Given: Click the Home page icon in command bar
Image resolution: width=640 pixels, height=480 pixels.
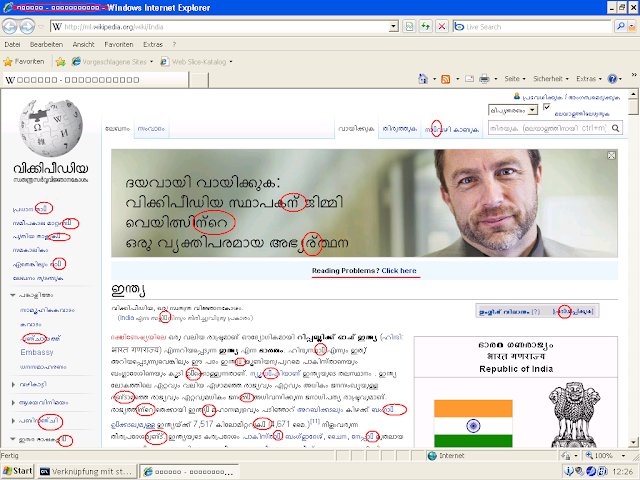Looking at the screenshot, I should point(423,79).
